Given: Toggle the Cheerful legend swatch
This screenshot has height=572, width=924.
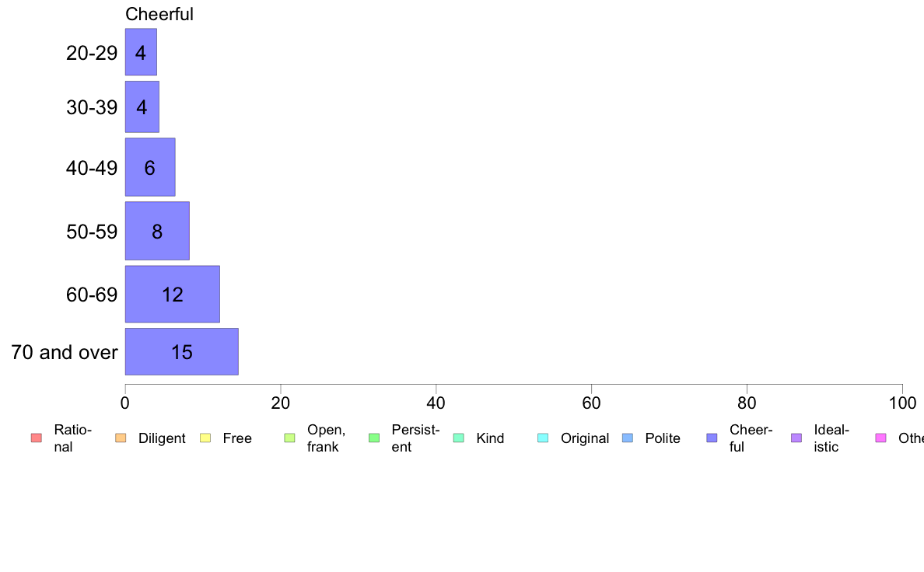Looking at the screenshot, I should point(712,438).
